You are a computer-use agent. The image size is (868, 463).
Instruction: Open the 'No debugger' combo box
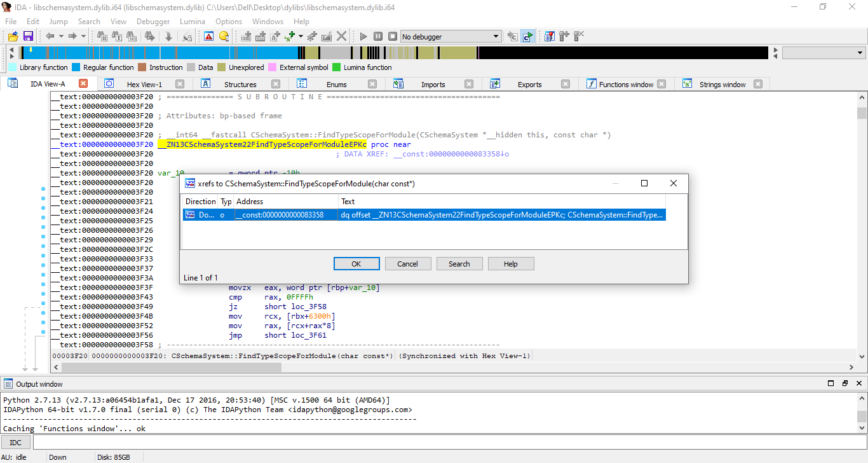[451, 36]
